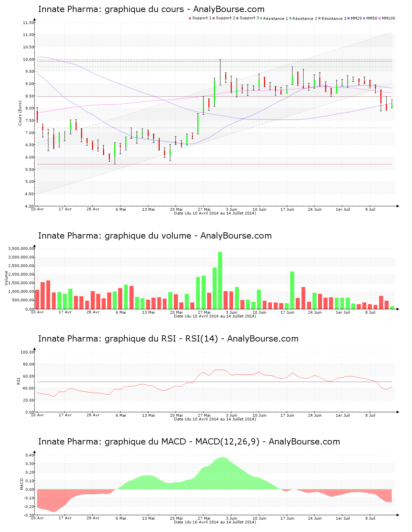This screenshot has width=412, height=532.
Task: Click the MM20 blue legend swatch
Action: (x=349, y=18)
